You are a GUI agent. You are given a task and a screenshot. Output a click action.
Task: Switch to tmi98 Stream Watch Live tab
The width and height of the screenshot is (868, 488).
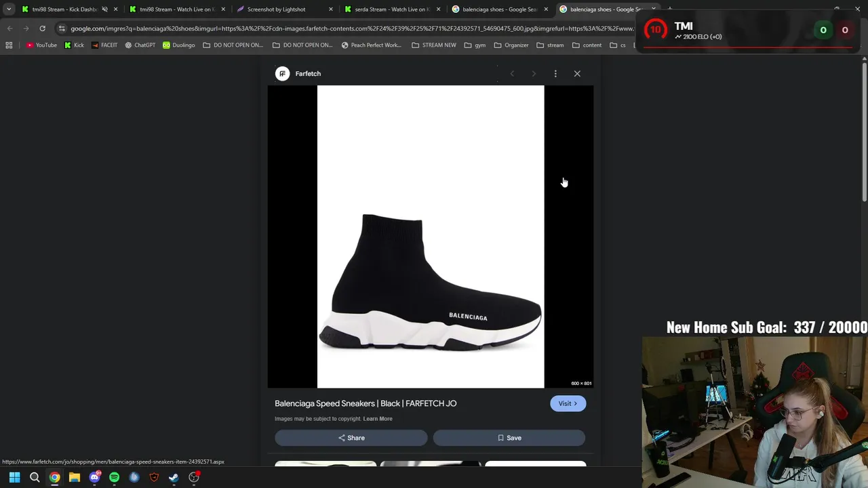[176, 9]
